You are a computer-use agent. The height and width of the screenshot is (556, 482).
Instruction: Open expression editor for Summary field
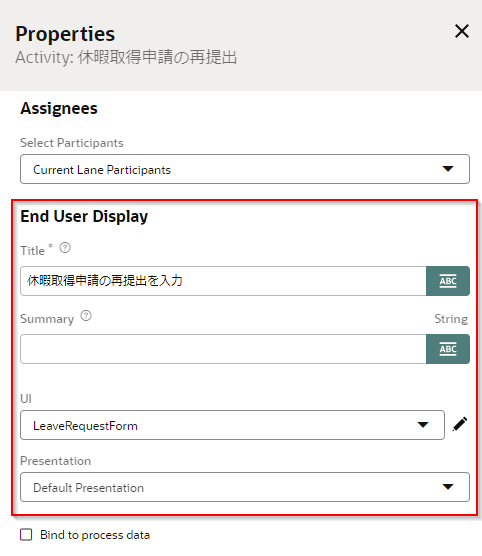[x=448, y=349]
